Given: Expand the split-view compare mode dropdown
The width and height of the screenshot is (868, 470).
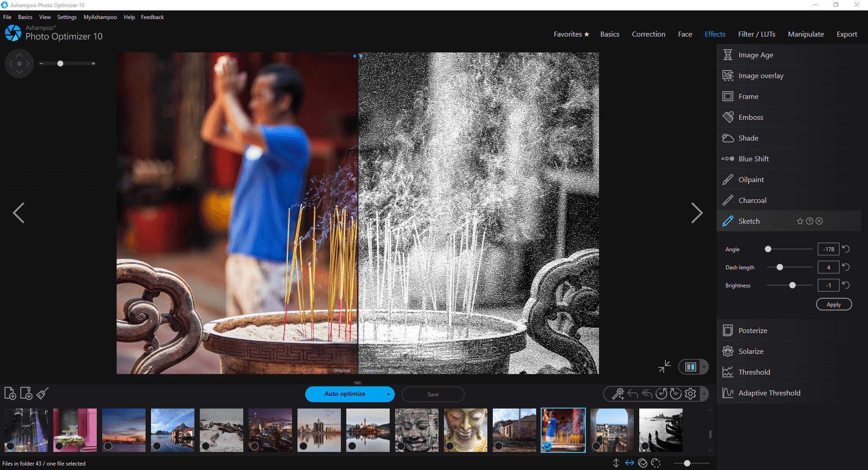Looking at the screenshot, I should pos(703,367).
